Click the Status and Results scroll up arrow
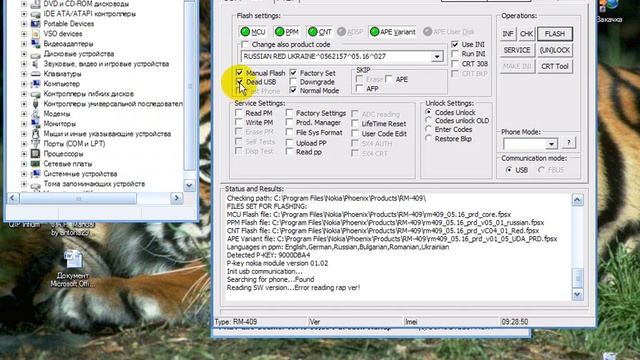This screenshot has width=640, height=360. coord(577,200)
